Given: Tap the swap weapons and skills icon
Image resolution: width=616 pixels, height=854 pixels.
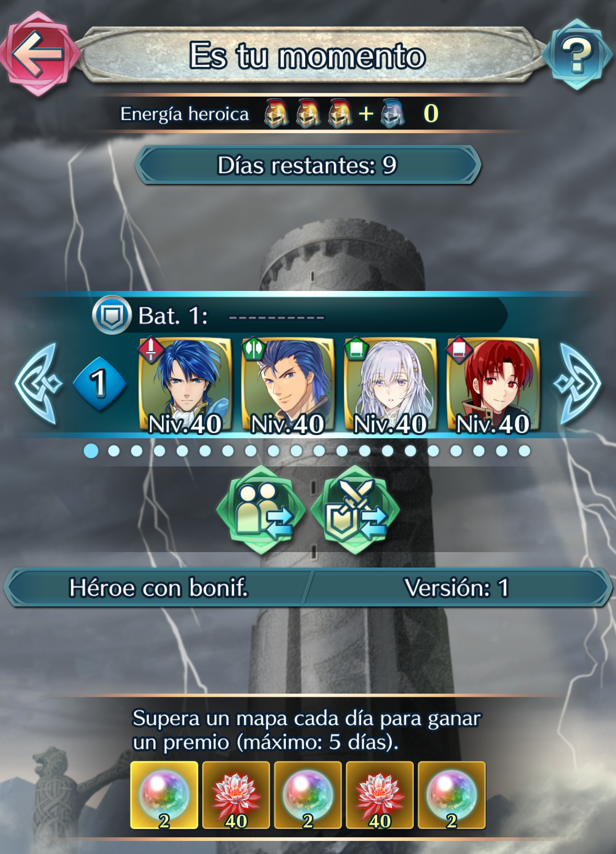Looking at the screenshot, I should 355,510.
